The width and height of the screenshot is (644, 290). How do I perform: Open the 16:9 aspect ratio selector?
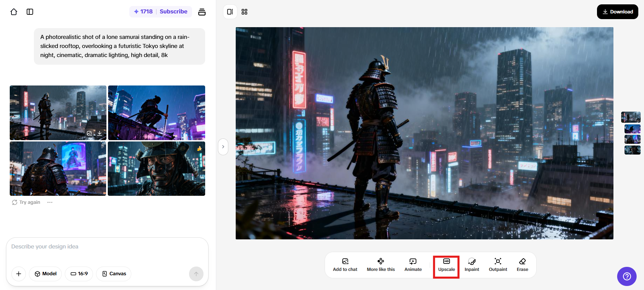[79, 274]
